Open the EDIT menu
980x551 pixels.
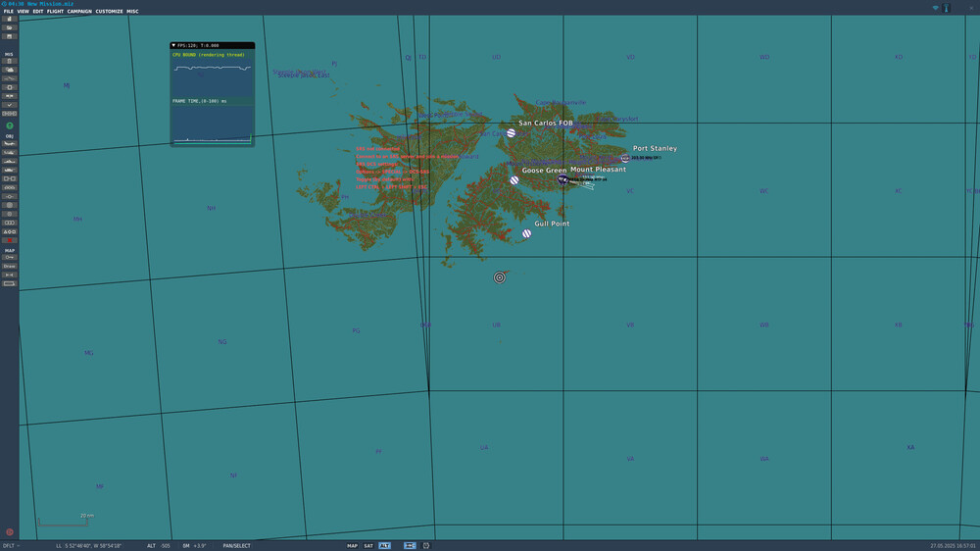click(x=38, y=11)
